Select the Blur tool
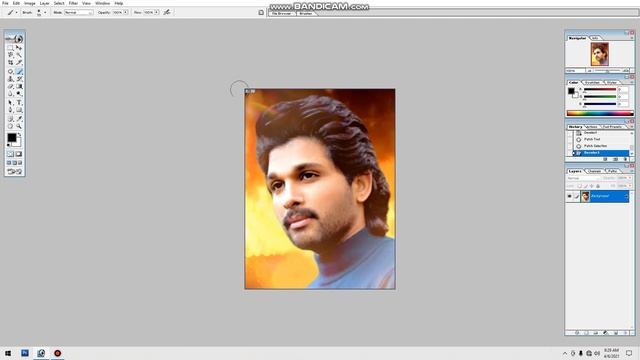This screenshot has width=640, height=360. pos(11,94)
